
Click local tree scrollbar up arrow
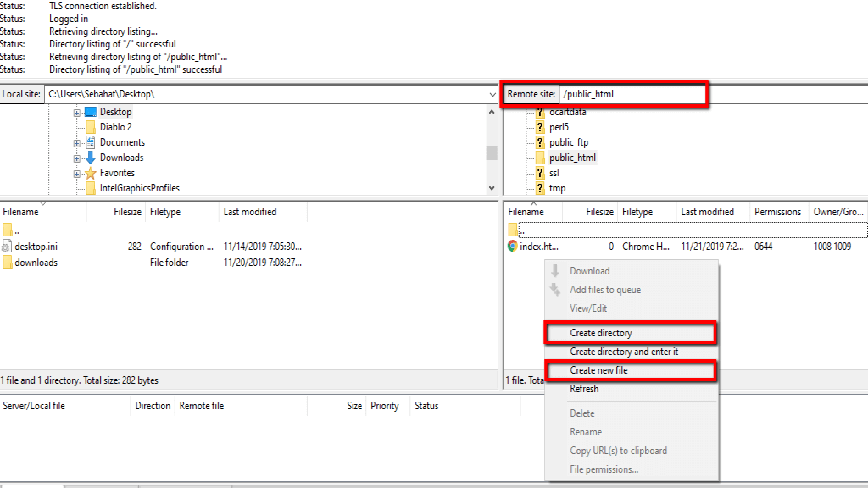(x=492, y=113)
